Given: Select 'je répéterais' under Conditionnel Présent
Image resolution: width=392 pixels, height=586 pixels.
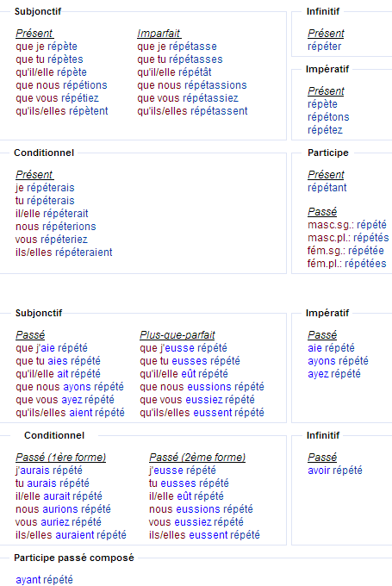Looking at the screenshot, I should pyautogui.click(x=45, y=188).
